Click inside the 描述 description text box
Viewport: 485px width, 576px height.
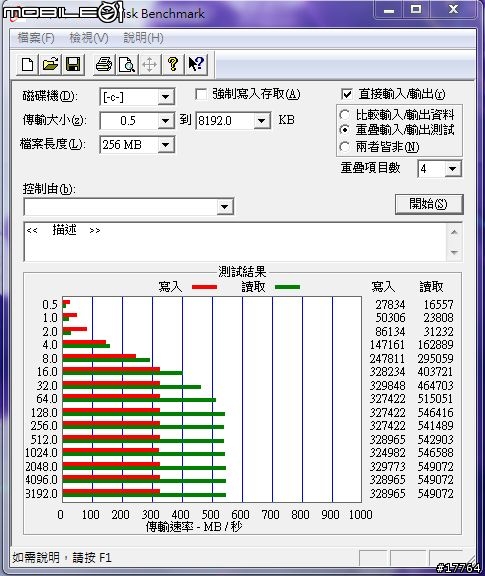point(235,242)
